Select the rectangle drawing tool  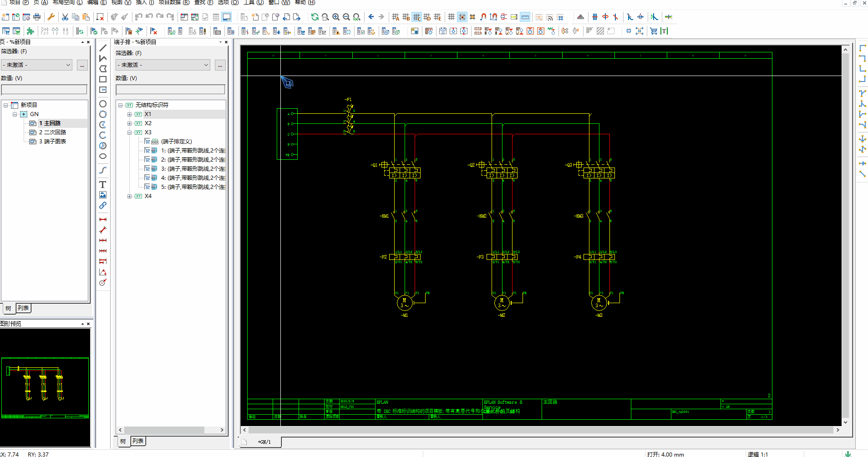coord(103,79)
